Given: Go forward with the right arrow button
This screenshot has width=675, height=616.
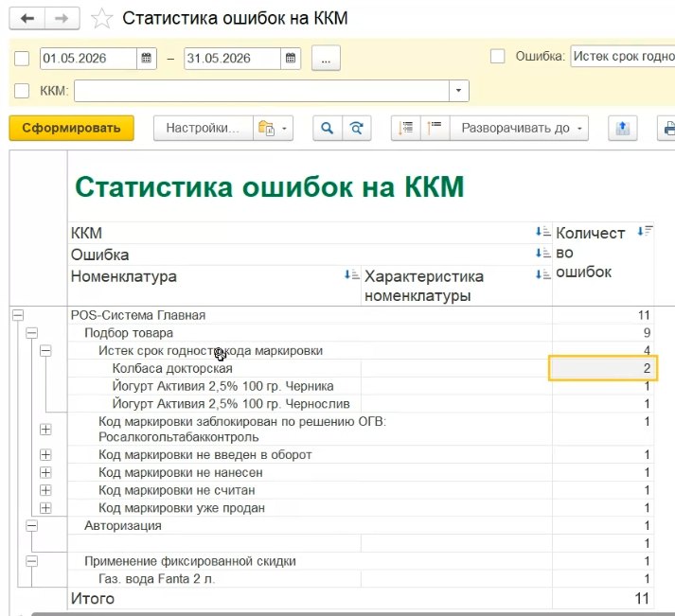Looking at the screenshot, I should (x=62, y=19).
